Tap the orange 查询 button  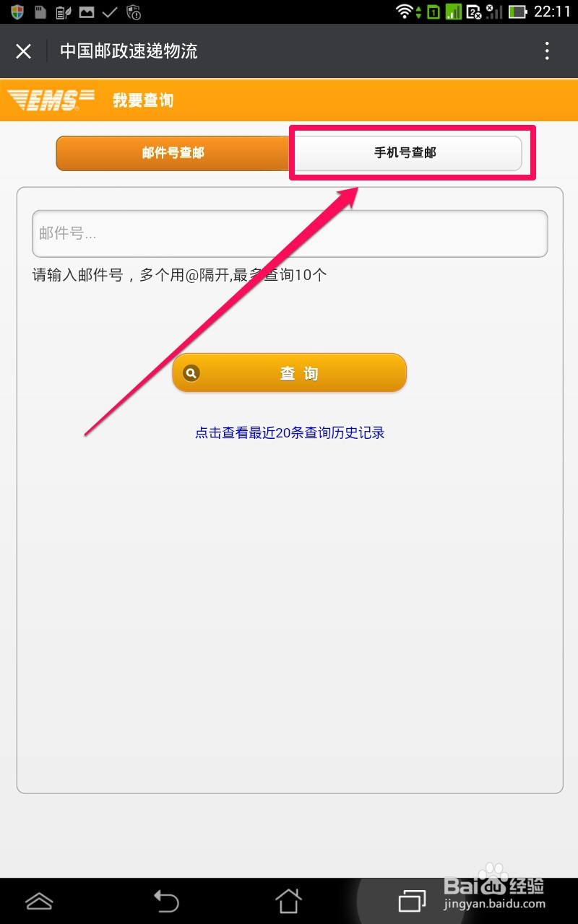tap(290, 373)
